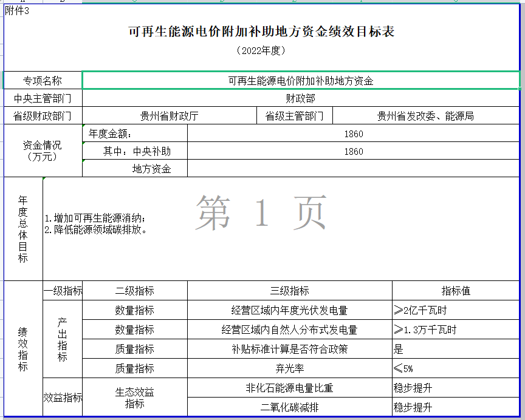Screen dimensions: 525x420
Task: Click the 其中:中央补助 label cell
Action: (x=134, y=152)
